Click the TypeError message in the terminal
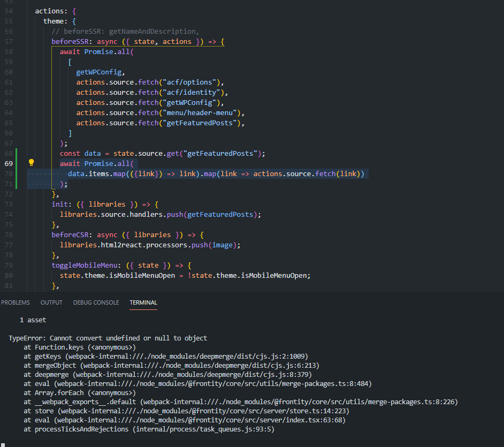Image resolution: width=504 pixels, height=447 pixels. (x=108, y=338)
